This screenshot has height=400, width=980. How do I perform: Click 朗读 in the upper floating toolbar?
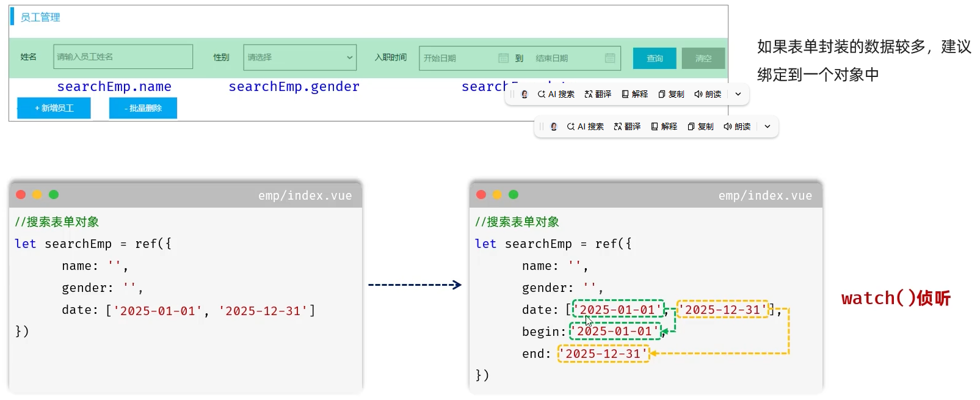708,94
